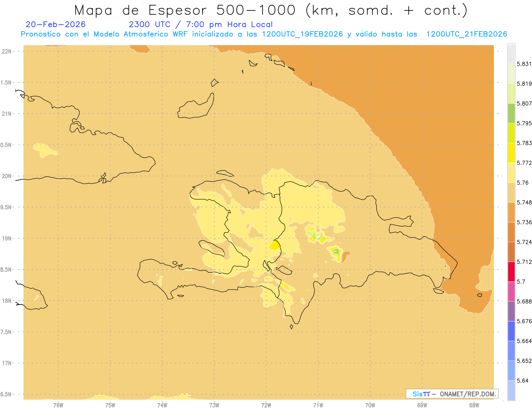Click the longitude label '75W'
The height and width of the screenshot is (411, 532).
(x=110, y=405)
